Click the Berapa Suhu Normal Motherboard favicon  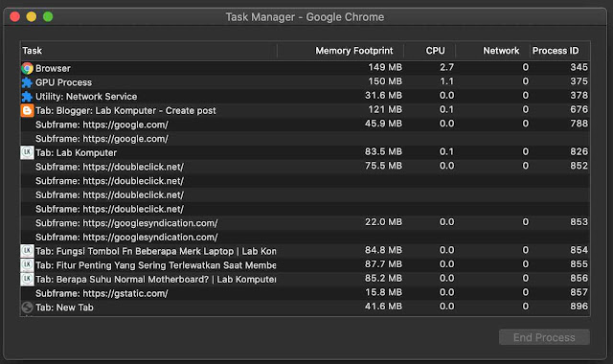click(27, 279)
